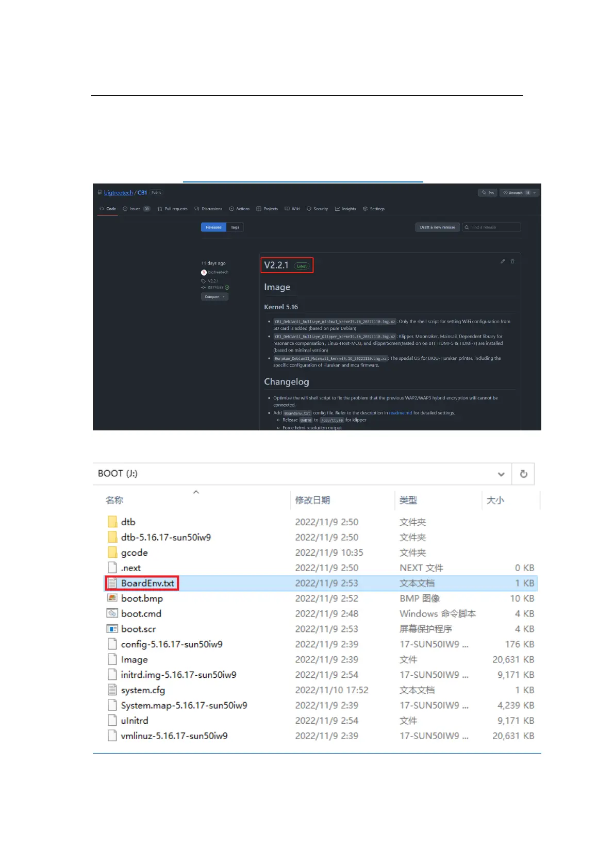Click the uInitrd file name
614x868 pixels.
135,721
